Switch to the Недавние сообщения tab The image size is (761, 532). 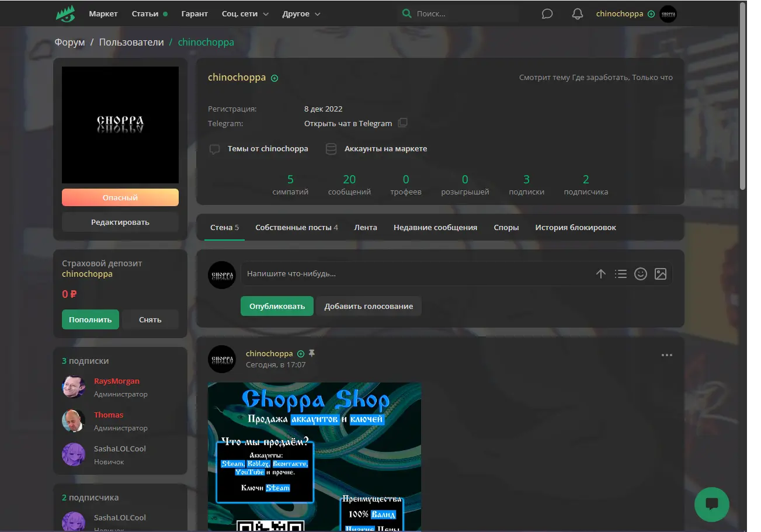click(435, 227)
